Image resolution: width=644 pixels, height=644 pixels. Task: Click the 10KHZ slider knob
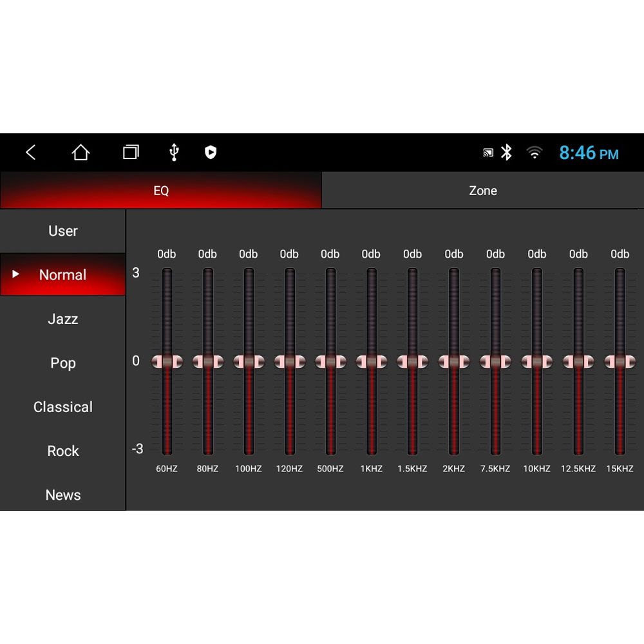tap(537, 361)
